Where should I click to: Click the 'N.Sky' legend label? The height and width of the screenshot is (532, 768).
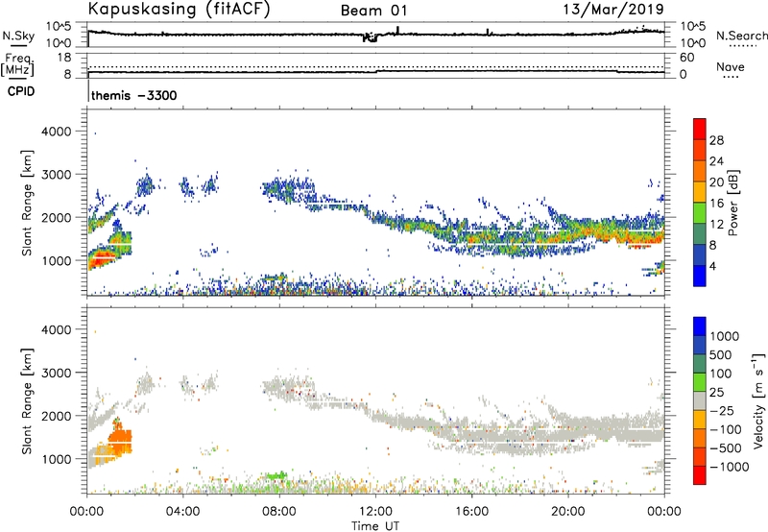(x=18, y=36)
